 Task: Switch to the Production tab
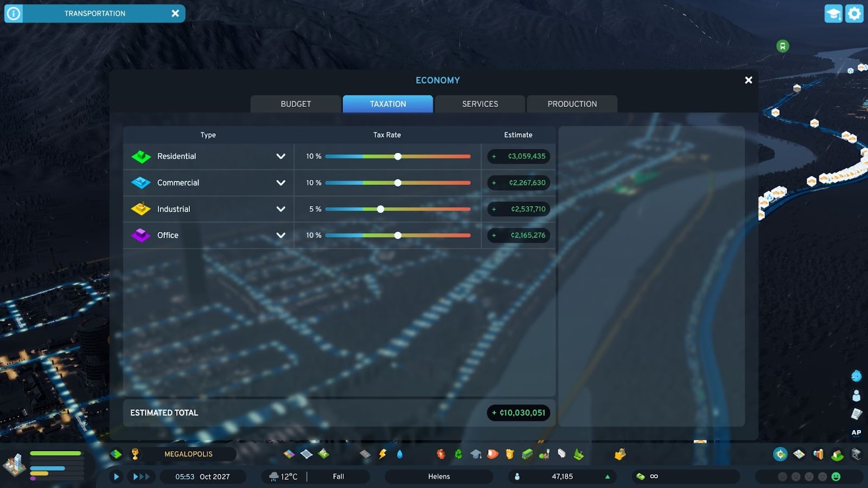pos(572,104)
